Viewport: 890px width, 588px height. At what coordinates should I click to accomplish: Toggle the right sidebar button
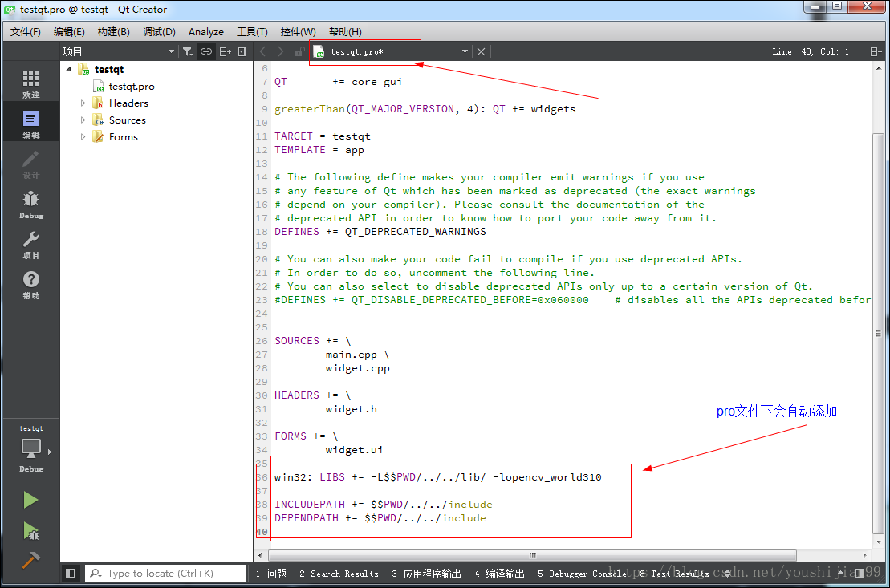click(860, 574)
